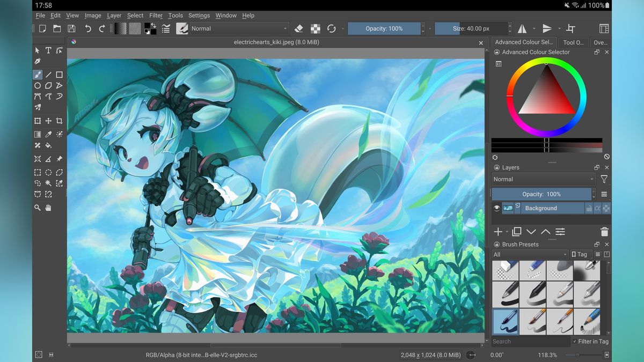
Task: Toggle Preserve Alpha checker icon
Action: [316, 28]
